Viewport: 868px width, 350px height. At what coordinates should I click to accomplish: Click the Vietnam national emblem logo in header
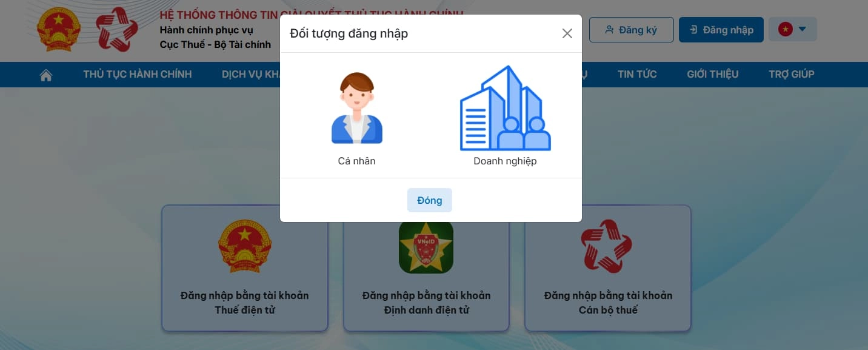[59, 29]
